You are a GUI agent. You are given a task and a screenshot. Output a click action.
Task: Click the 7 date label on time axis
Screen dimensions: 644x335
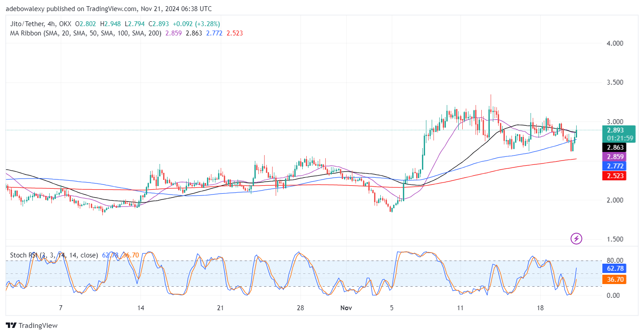pos(61,308)
